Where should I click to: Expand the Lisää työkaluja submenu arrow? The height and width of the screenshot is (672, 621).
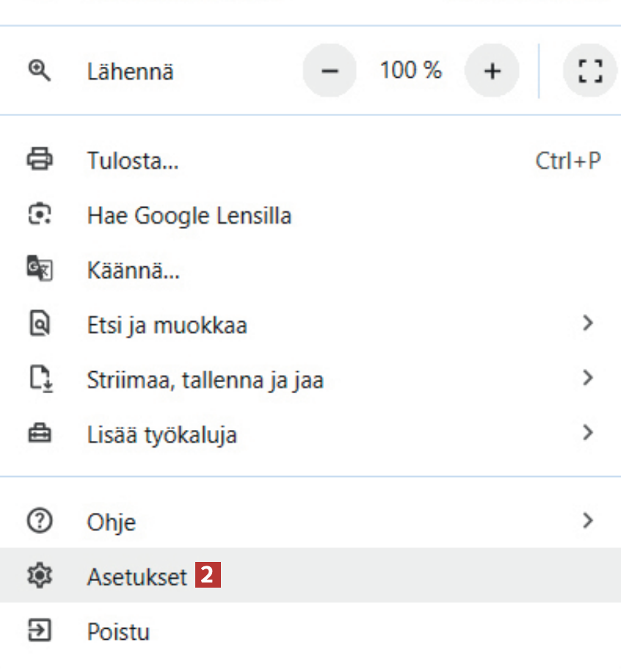tap(586, 434)
